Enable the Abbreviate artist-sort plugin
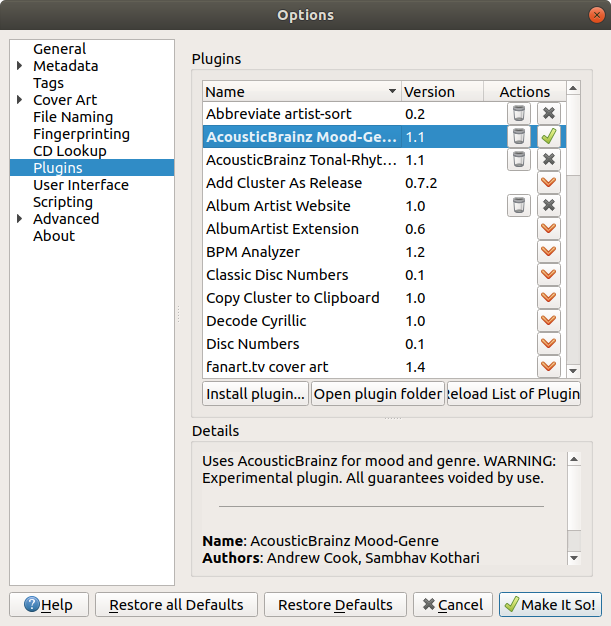The image size is (611, 626). [x=548, y=114]
